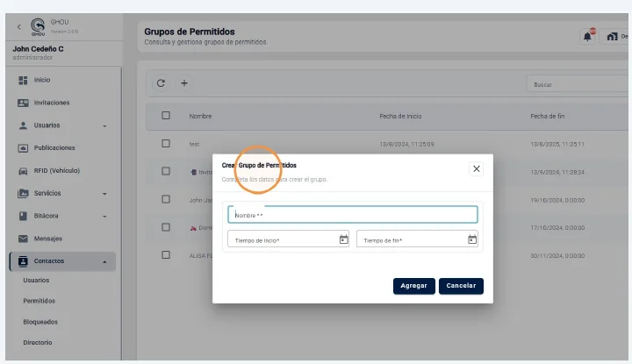The width and height of the screenshot is (632, 364).
Task: Open Invitaciones menu item
Action: pos(52,103)
